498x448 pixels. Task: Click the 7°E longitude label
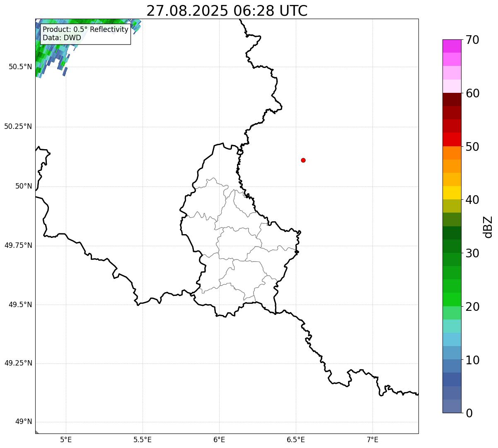(x=372, y=440)
